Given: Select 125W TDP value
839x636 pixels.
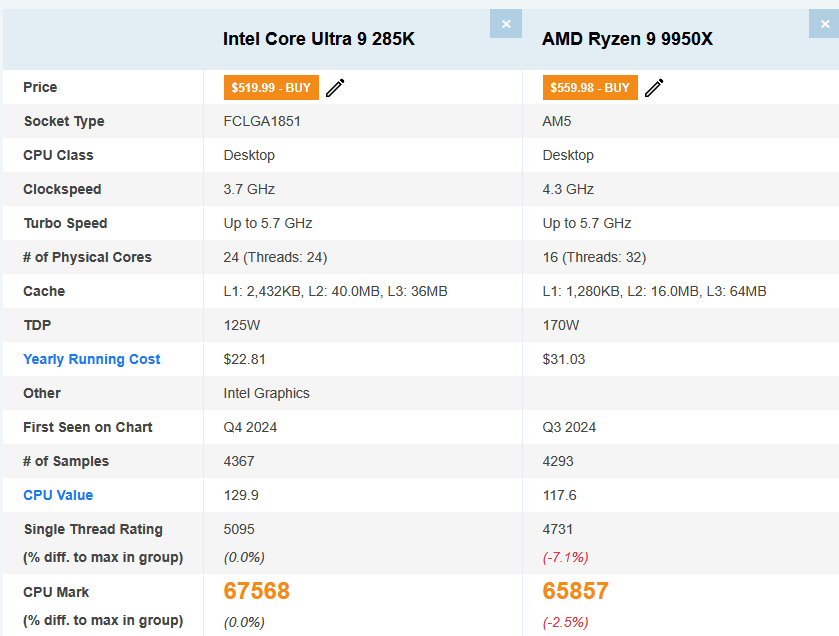Looking at the screenshot, I should [241, 325].
